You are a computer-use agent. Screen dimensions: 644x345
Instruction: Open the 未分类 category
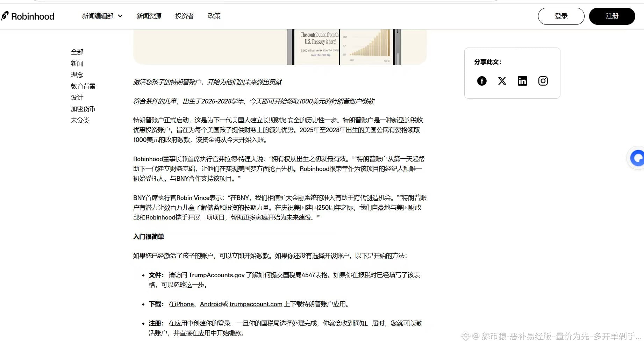point(80,120)
